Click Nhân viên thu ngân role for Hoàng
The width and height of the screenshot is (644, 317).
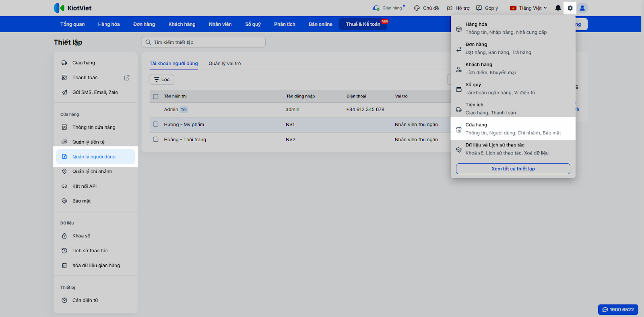tap(416, 140)
